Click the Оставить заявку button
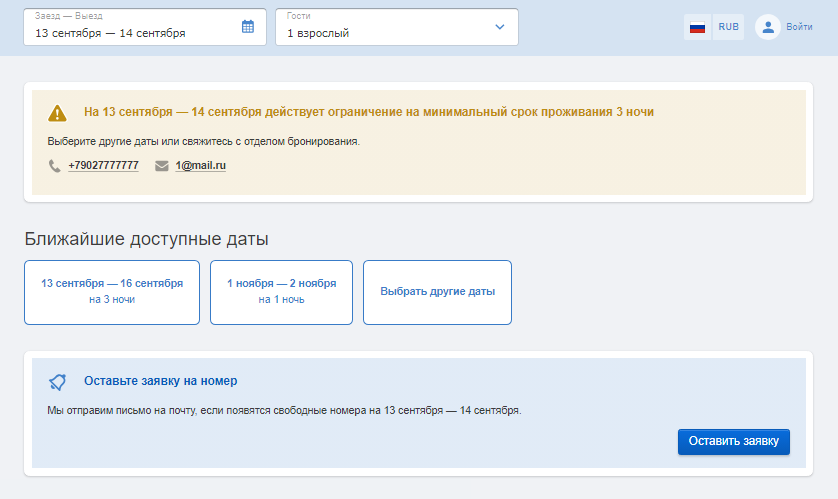 [x=734, y=442]
